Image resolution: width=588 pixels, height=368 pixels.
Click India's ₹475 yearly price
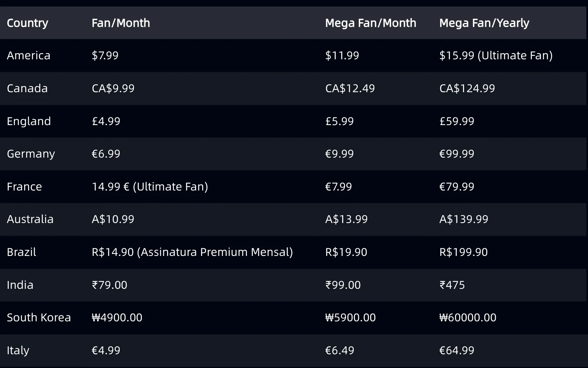452,285
